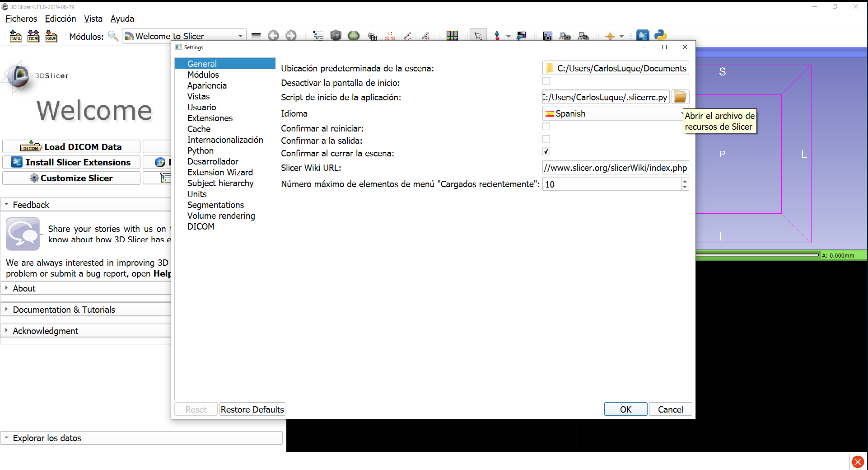This screenshot has height=470, width=868.
Task: Click the Extensions Manager toolbar icon
Action: point(642,35)
